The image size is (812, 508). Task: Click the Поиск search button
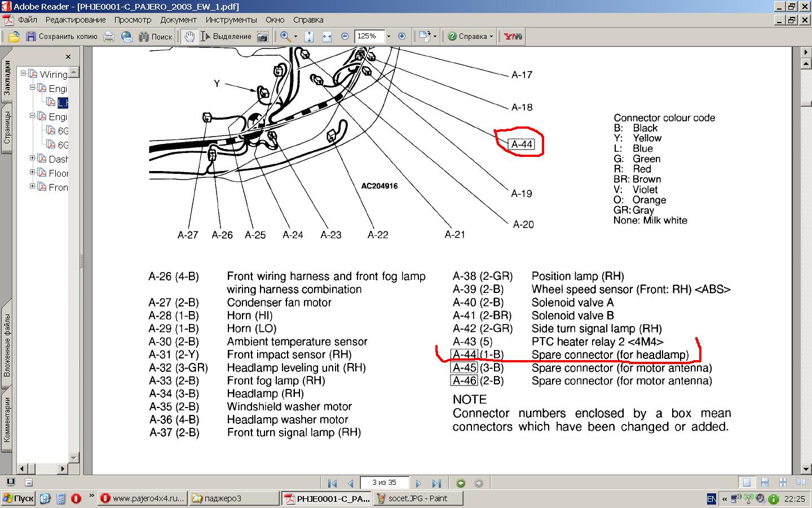[x=156, y=37]
